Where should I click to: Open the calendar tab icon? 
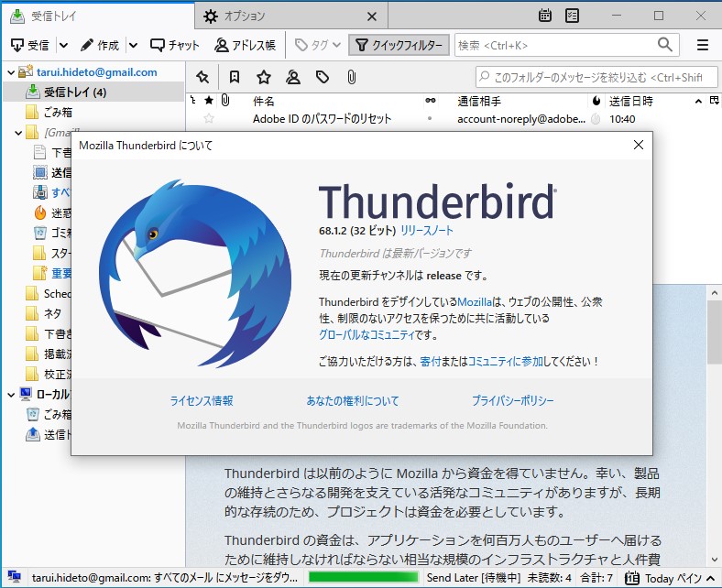tap(545, 16)
